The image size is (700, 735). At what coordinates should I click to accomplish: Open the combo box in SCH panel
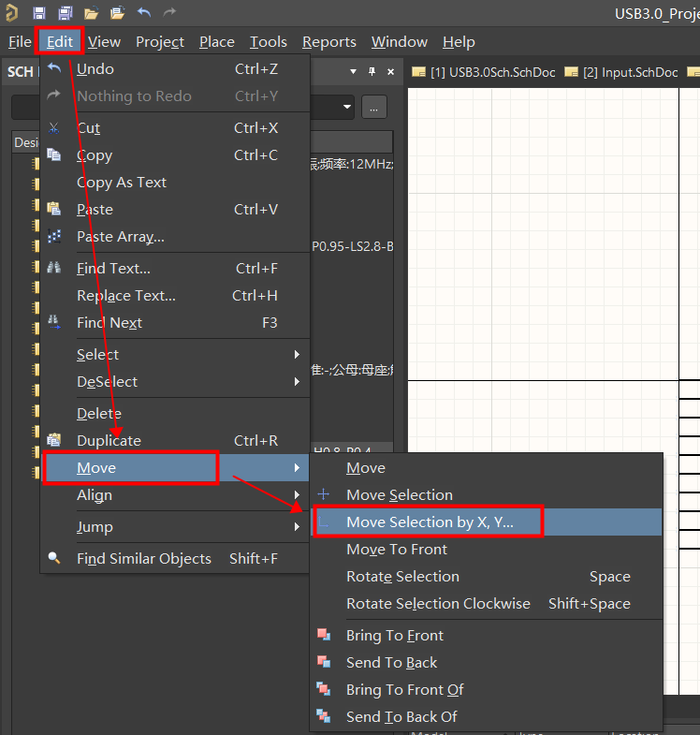(347, 107)
